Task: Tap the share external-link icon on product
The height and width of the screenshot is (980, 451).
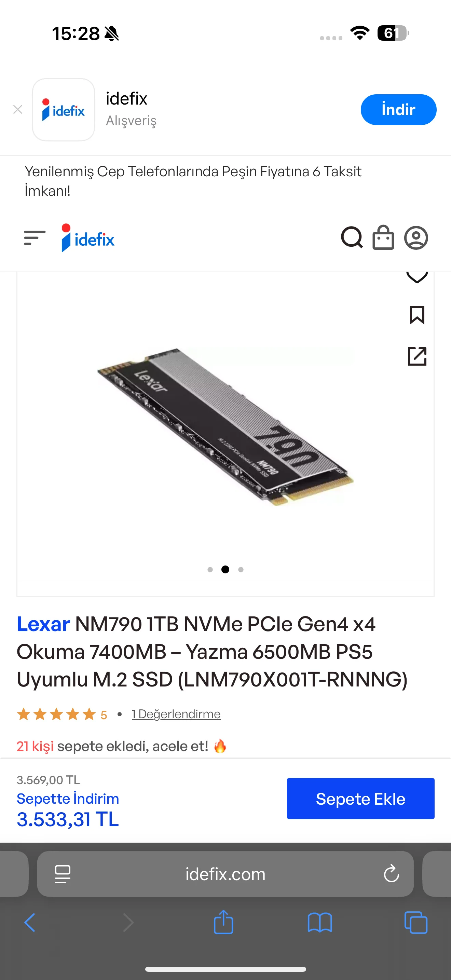Action: click(417, 356)
